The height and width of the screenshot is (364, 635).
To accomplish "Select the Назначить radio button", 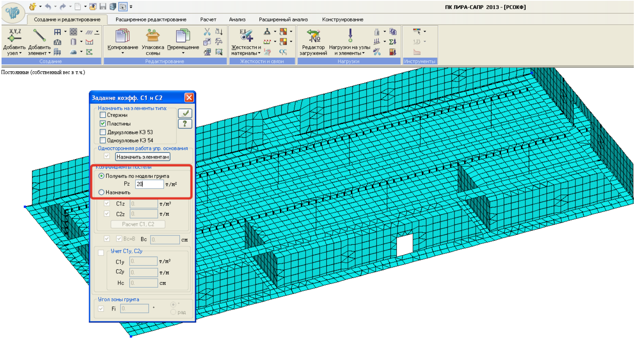I will (x=102, y=192).
